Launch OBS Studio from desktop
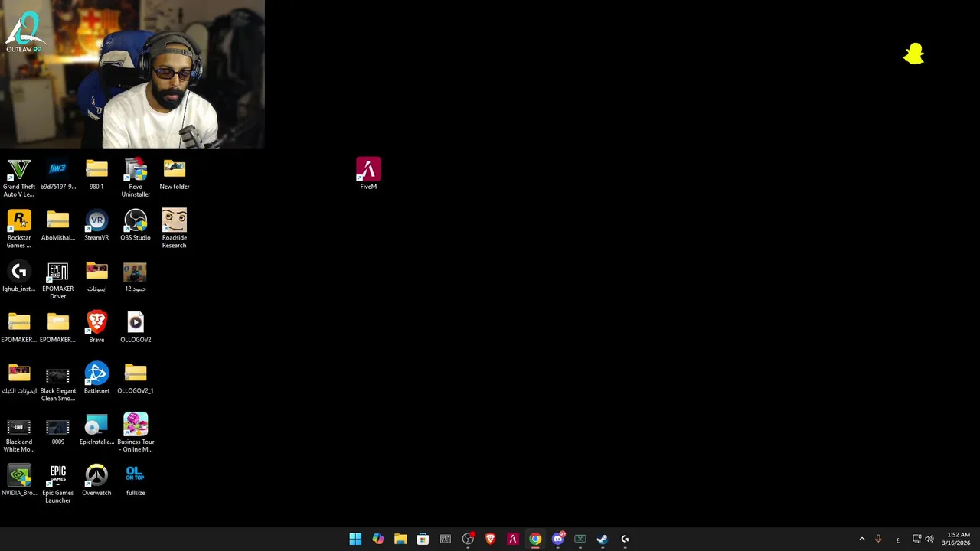Screen dimensions: 980x551 coord(136,226)
